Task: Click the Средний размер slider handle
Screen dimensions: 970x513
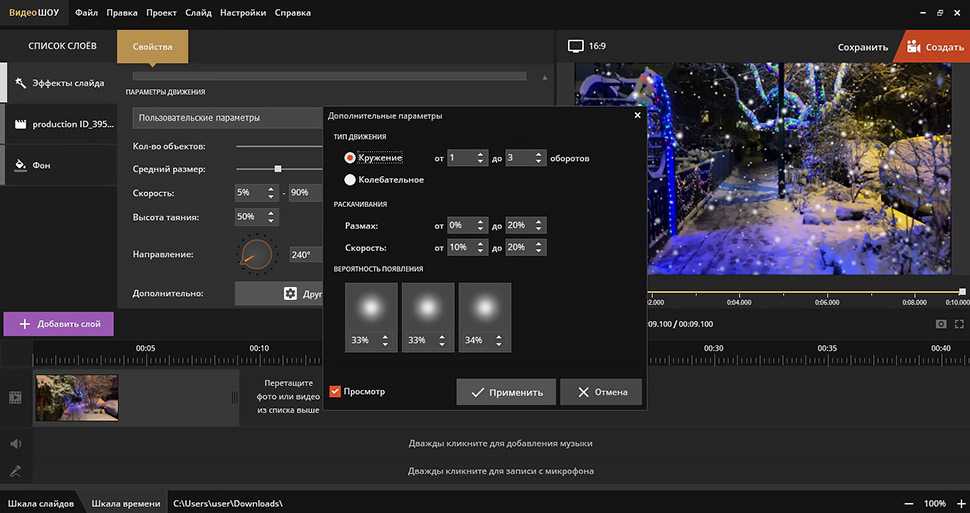Action: [278, 169]
